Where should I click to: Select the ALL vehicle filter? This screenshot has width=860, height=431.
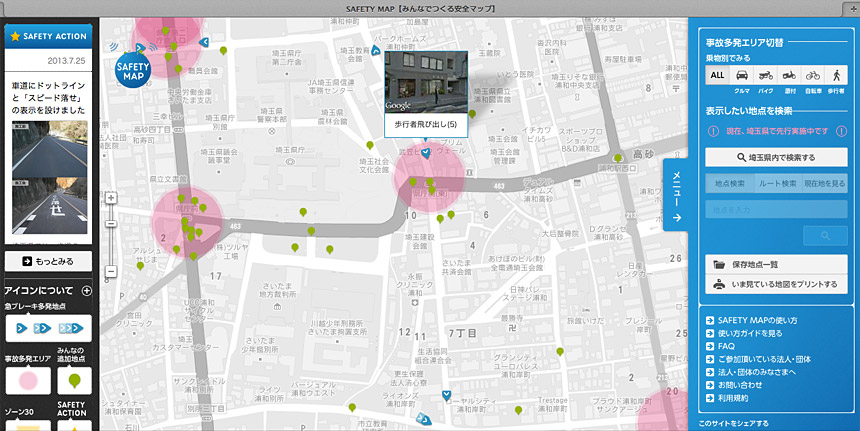click(717, 76)
